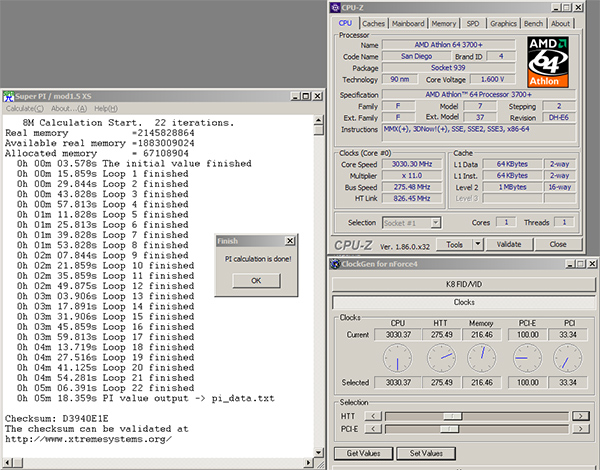Click the CPU-Z title bar icon

click(x=335, y=7)
